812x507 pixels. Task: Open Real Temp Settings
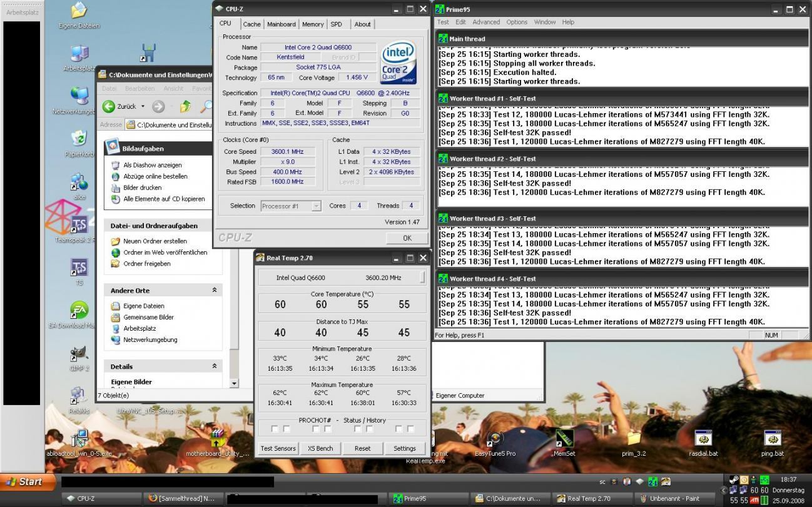coord(405,448)
